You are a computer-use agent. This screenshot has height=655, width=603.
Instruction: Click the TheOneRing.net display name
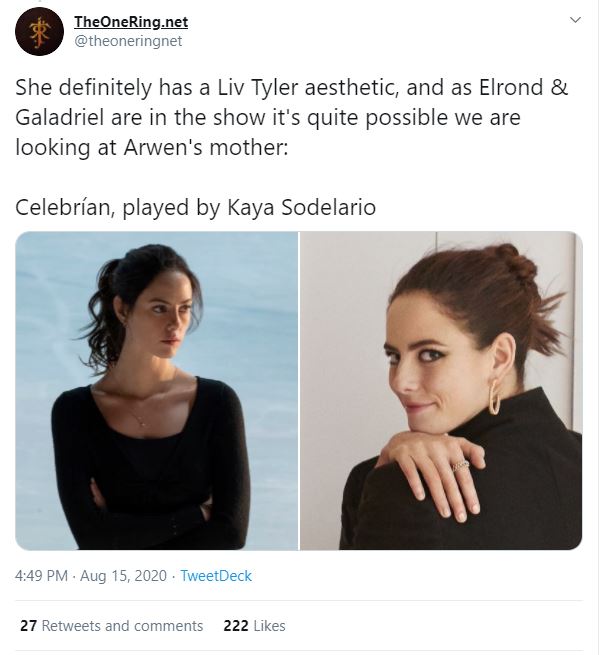[x=131, y=22]
